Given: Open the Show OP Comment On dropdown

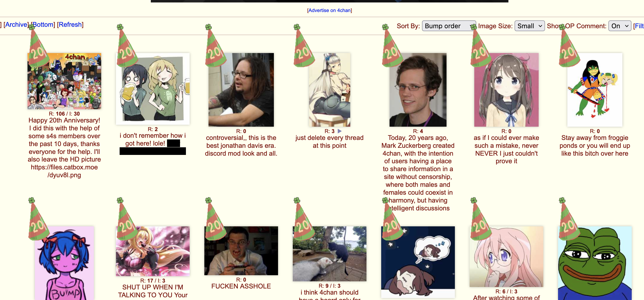Looking at the screenshot, I should coord(620,26).
